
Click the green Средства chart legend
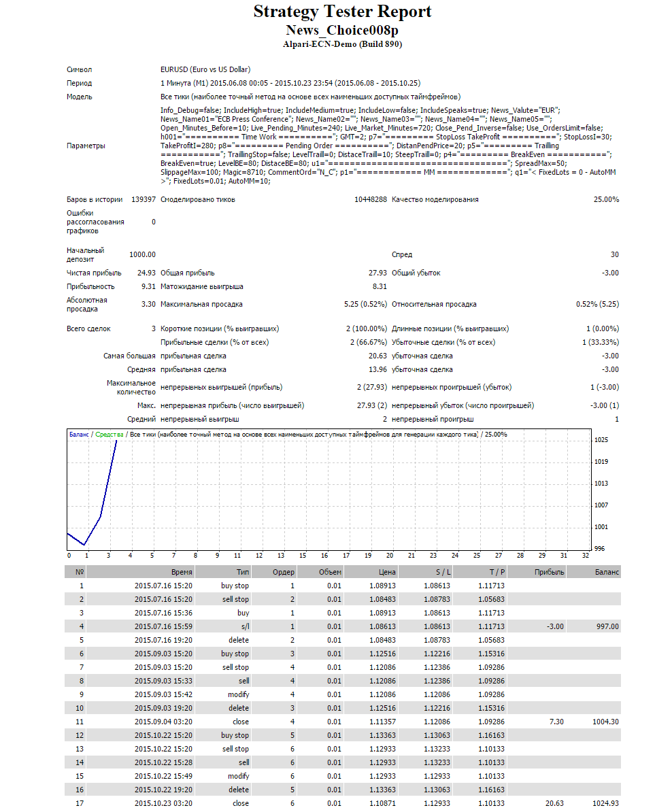(110, 435)
